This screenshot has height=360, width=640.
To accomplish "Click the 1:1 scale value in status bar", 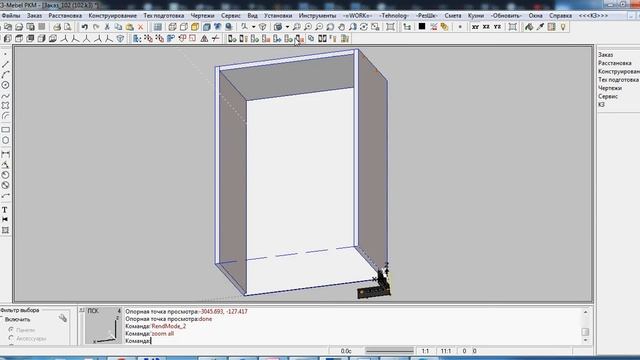I will tap(425, 351).
